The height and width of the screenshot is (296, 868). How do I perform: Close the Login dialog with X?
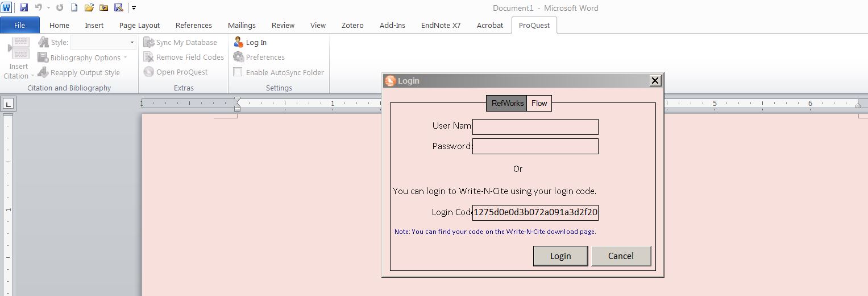(x=655, y=81)
